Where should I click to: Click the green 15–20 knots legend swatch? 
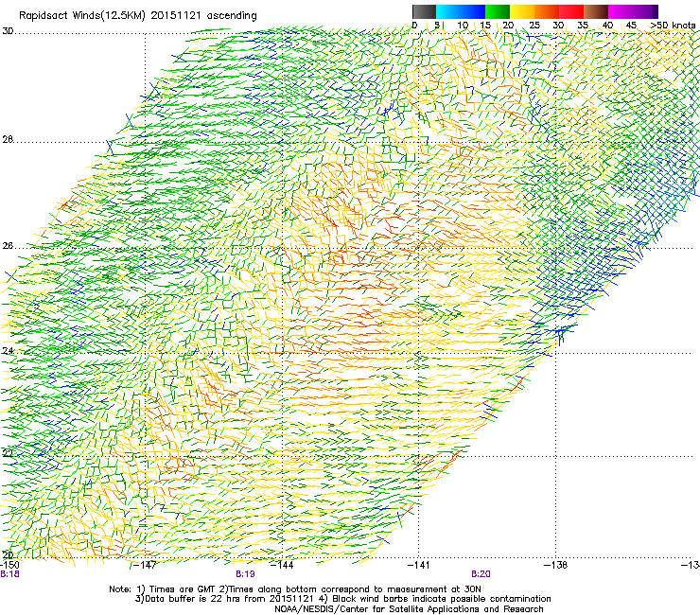[x=498, y=11]
